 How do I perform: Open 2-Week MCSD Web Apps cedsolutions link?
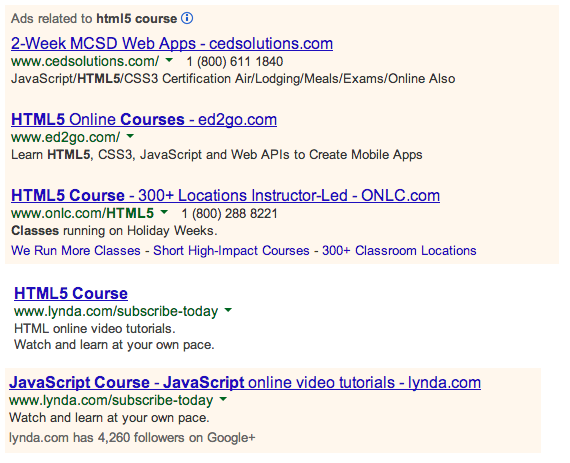click(172, 44)
